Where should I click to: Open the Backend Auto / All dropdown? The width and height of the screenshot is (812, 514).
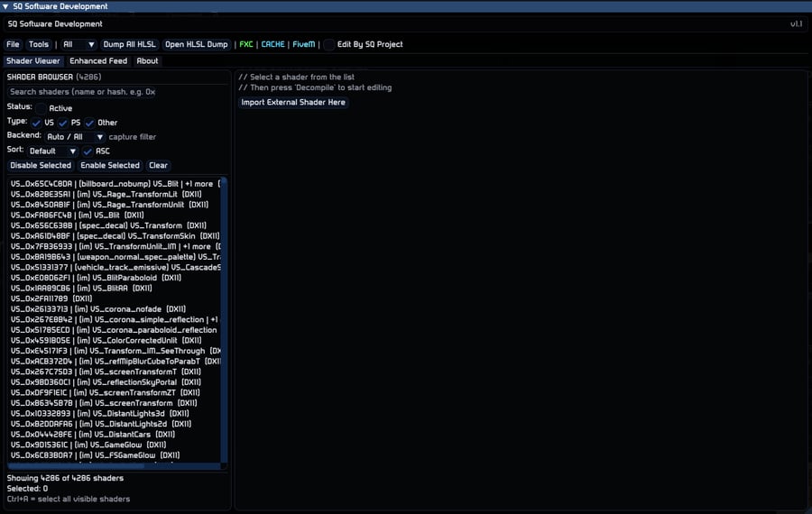(x=75, y=137)
